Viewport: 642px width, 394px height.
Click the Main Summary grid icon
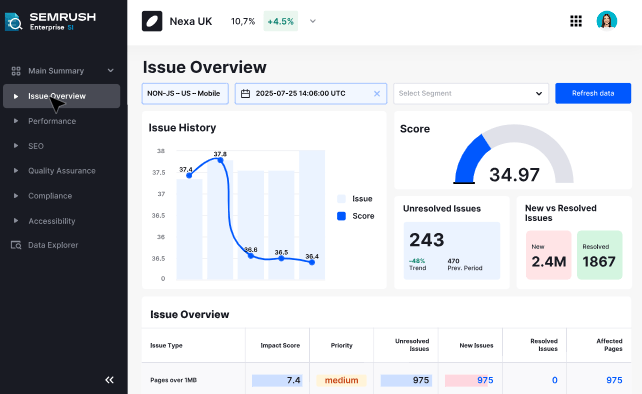click(x=16, y=71)
